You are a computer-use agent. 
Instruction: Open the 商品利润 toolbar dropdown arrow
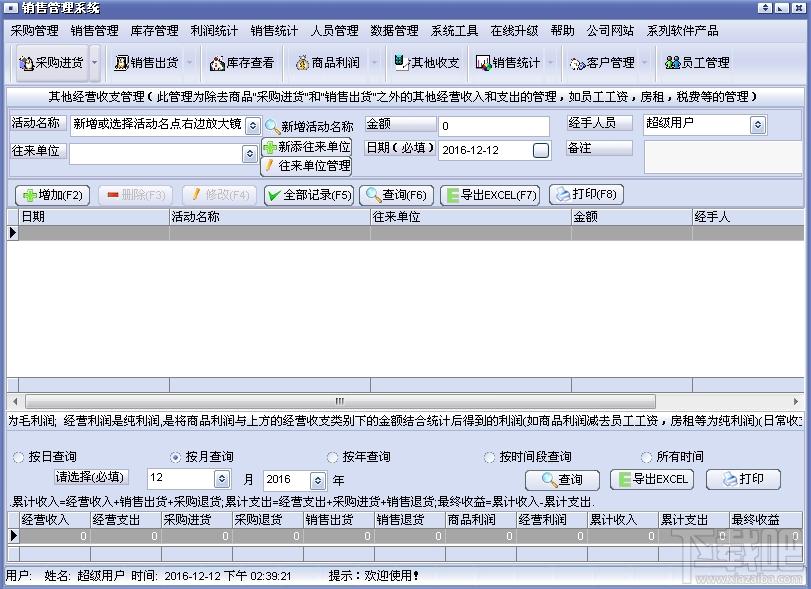click(374, 63)
